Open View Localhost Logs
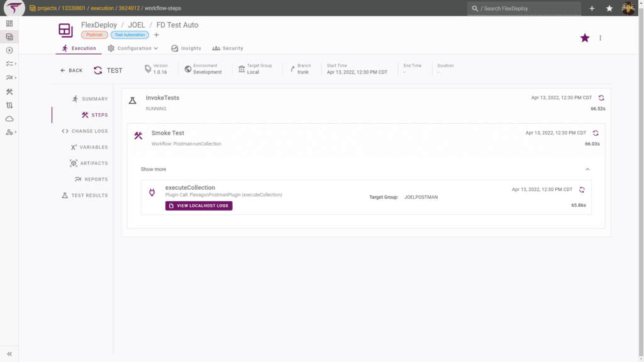 click(199, 206)
